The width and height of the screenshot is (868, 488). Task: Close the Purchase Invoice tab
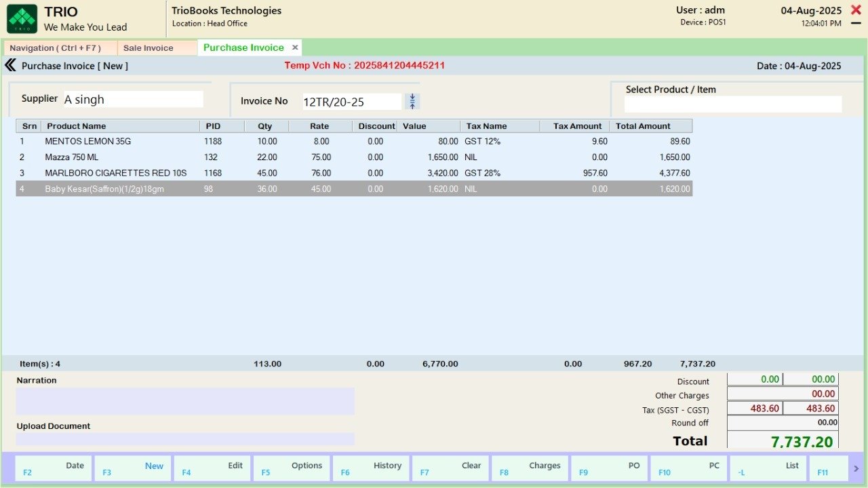[295, 48]
